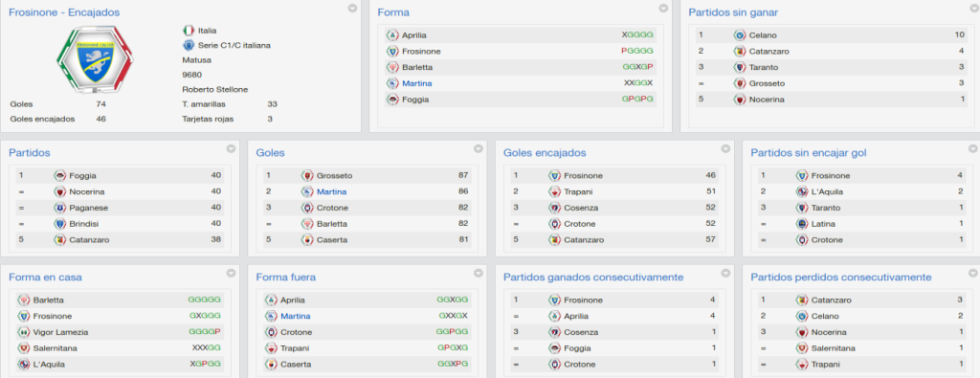
Task: Open the Forma fuera panel dropdown arrow
Action: pyautogui.click(x=479, y=273)
